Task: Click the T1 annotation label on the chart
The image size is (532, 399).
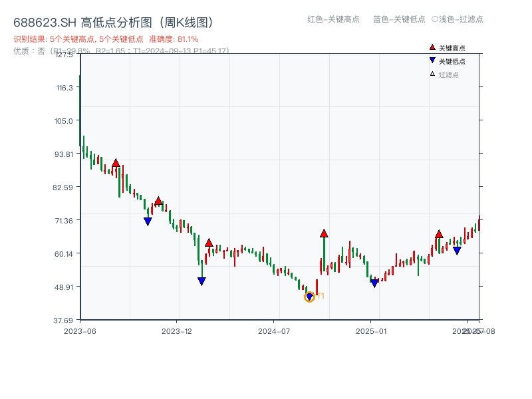Action: point(320,295)
